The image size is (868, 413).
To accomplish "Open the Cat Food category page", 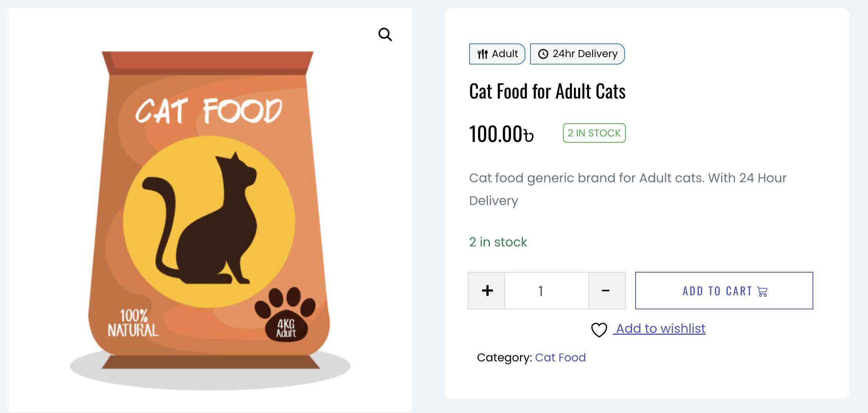I will (561, 357).
